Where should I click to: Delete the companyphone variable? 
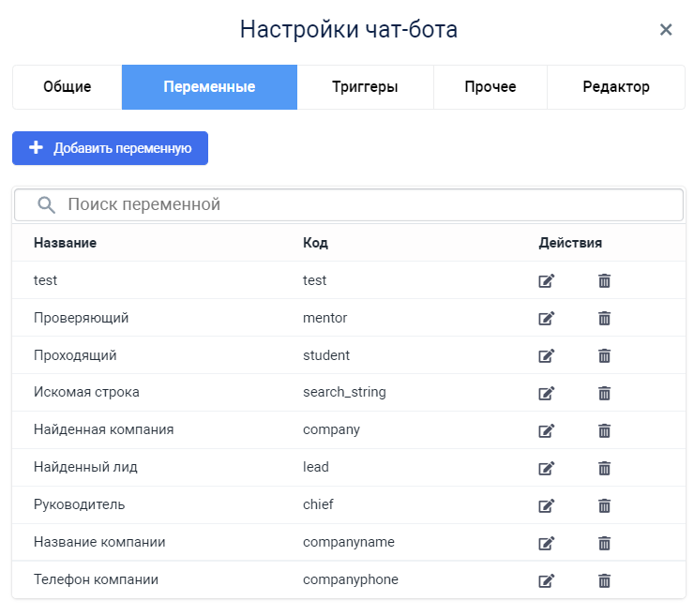pos(604,580)
